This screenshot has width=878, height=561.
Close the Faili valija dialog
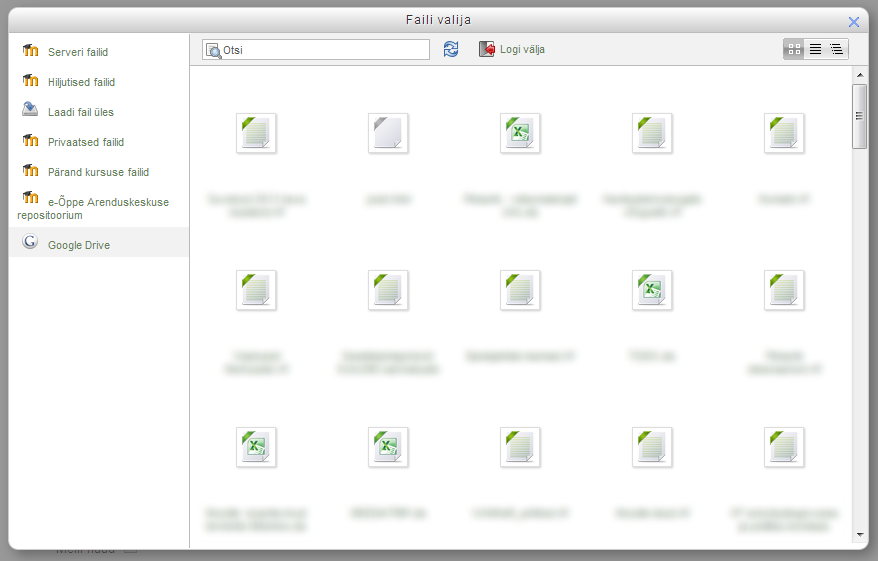[x=854, y=22]
